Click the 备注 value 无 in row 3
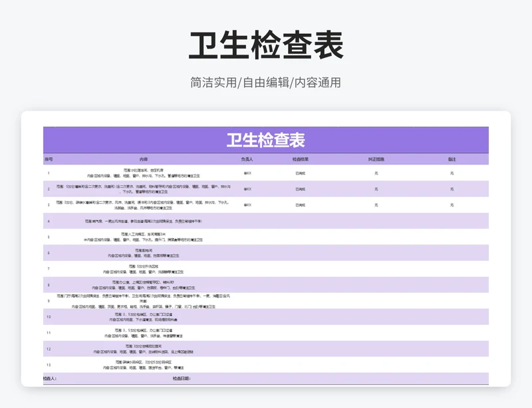The height and width of the screenshot is (408, 532). coord(452,205)
